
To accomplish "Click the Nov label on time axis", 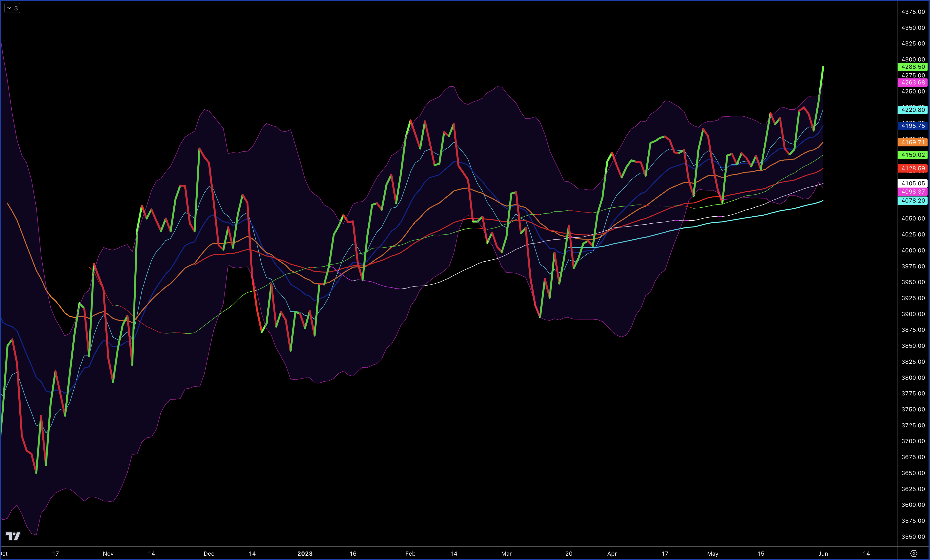I will click(108, 554).
